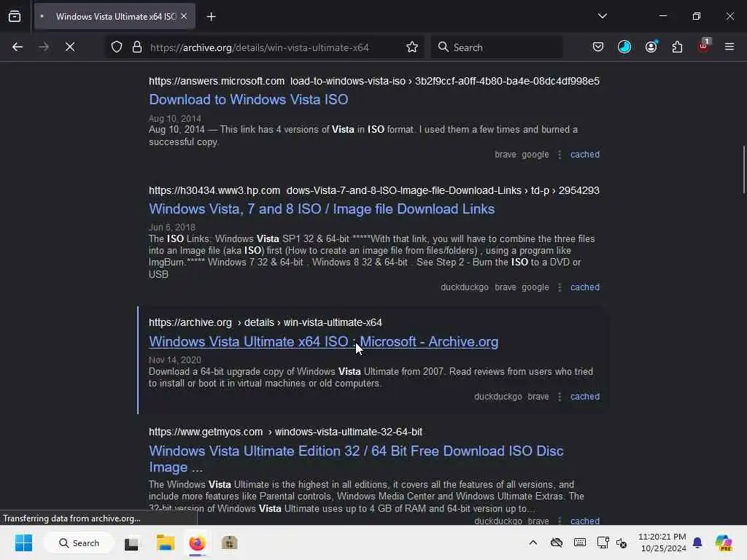Open the muted volume tray icon
This screenshot has height=560, width=747.
(x=622, y=542)
